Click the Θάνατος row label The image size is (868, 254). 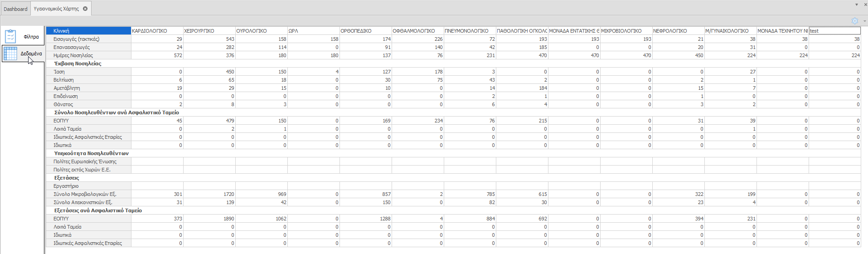click(x=88, y=104)
